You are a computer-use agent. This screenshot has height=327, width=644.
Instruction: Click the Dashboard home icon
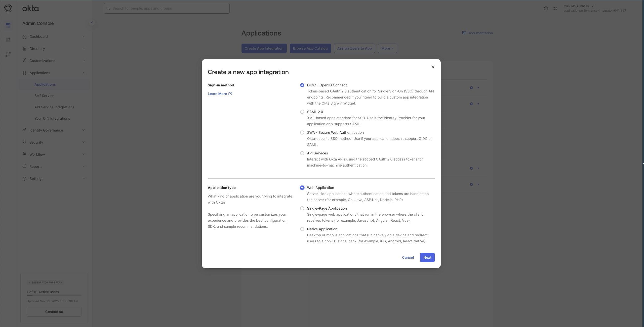[x=24, y=37]
